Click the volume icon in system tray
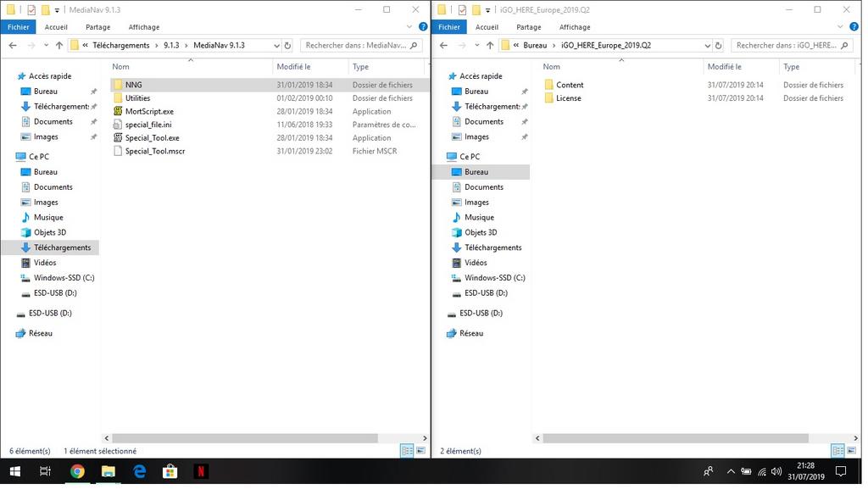868x489 pixels. pyautogui.click(x=776, y=472)
